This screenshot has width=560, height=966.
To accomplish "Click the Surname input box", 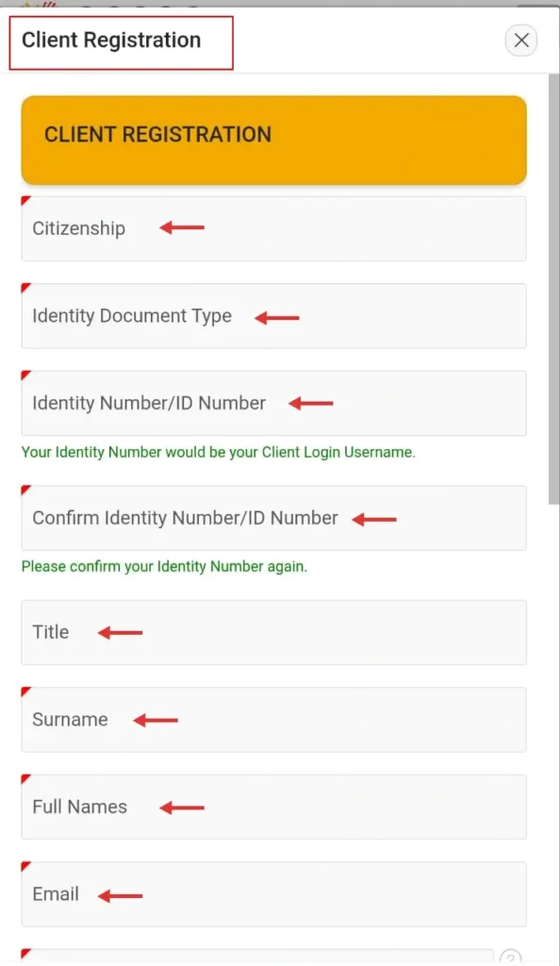I will click(273, 719).
